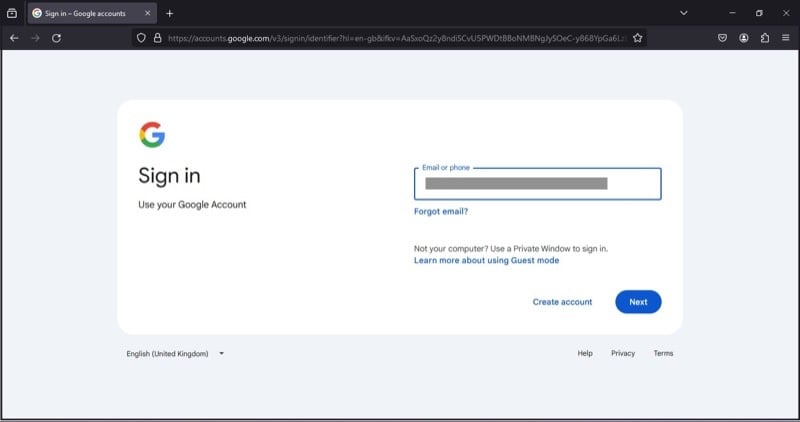Click the Sign in heading text
This screenshot has width=800, height=422.
[169, 176]
